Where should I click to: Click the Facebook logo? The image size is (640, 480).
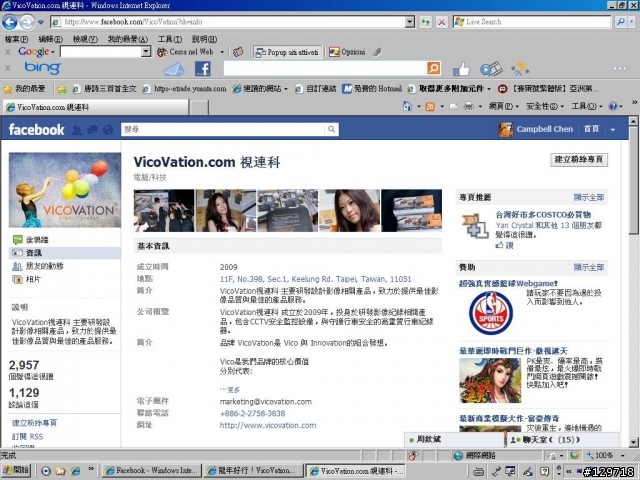[x=36, y=130]
